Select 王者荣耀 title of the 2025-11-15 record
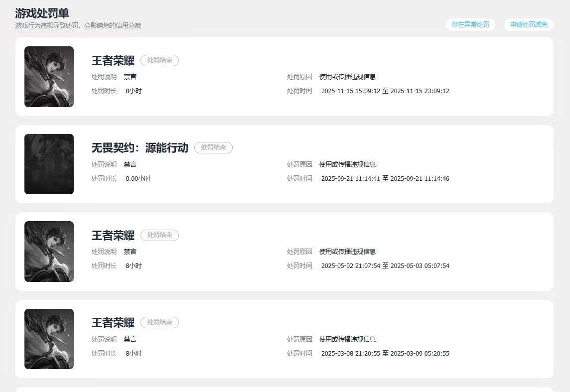Image resolution: width=570 pixels, height=392 pixels. [113, 60]
